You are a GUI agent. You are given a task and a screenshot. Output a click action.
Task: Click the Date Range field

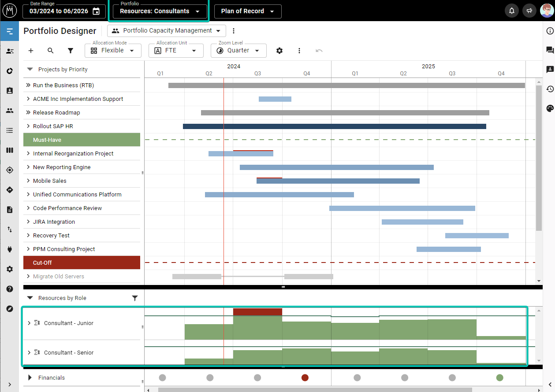[64, 11]
